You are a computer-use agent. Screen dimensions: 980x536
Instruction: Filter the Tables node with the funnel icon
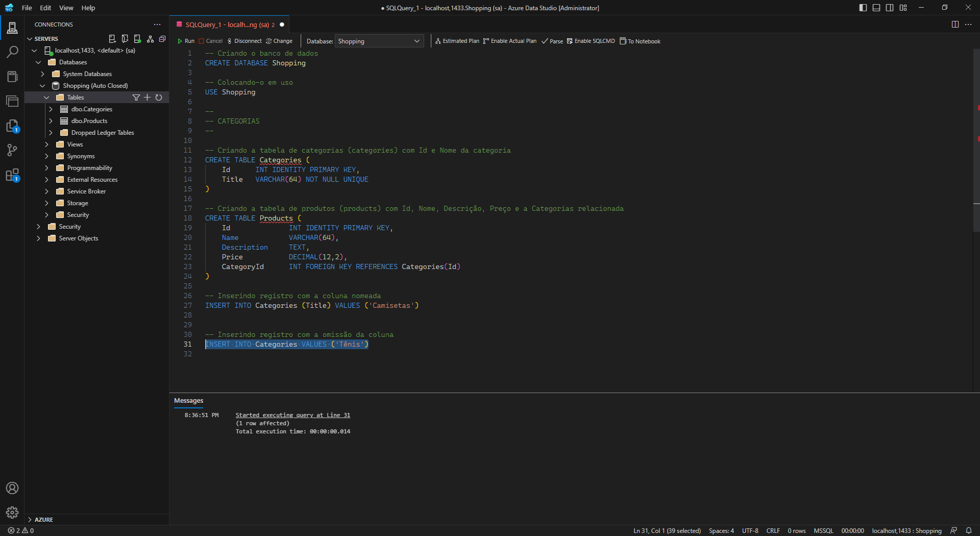(136, 98)
